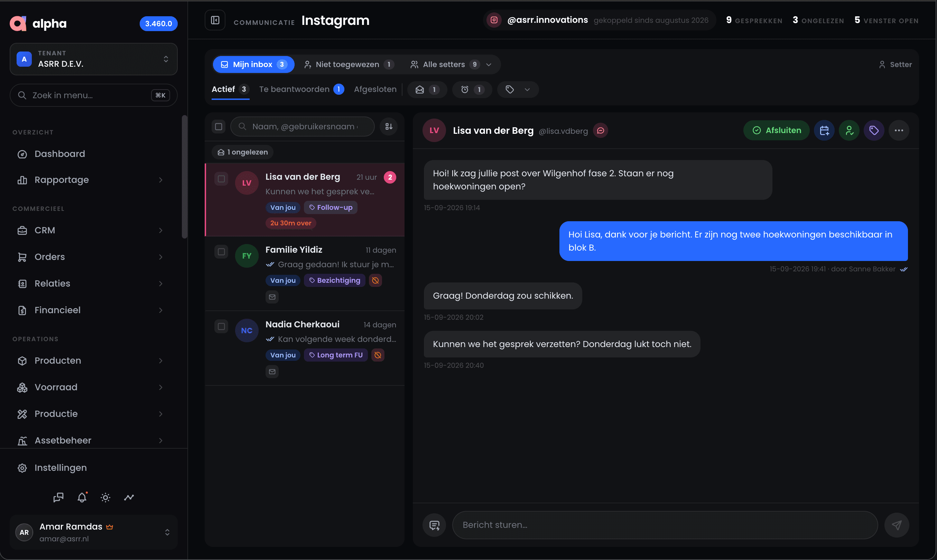Expand the Orders menu
The image size is (937, 560).
coord(94,257)
